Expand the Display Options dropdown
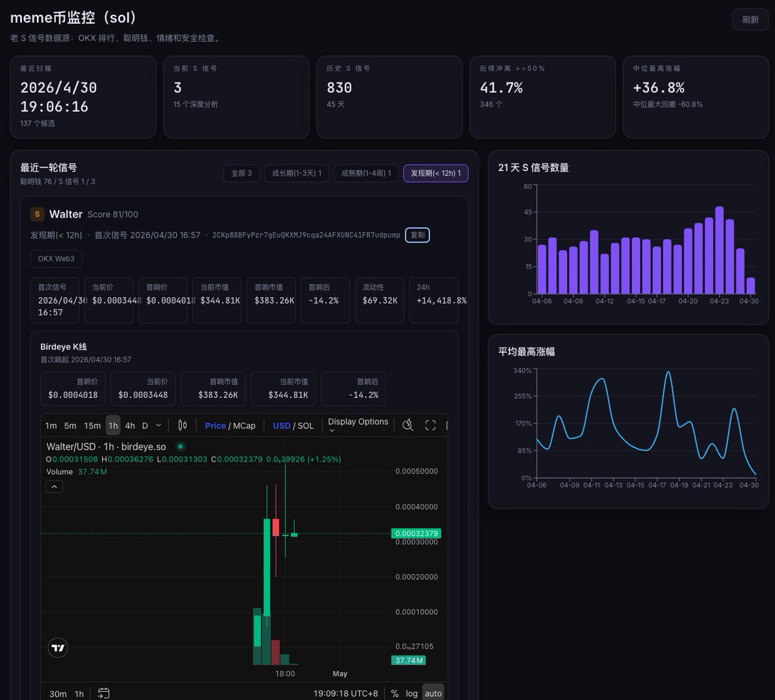The height and width of the screenshot is (700, 775). tap(358, 425)
